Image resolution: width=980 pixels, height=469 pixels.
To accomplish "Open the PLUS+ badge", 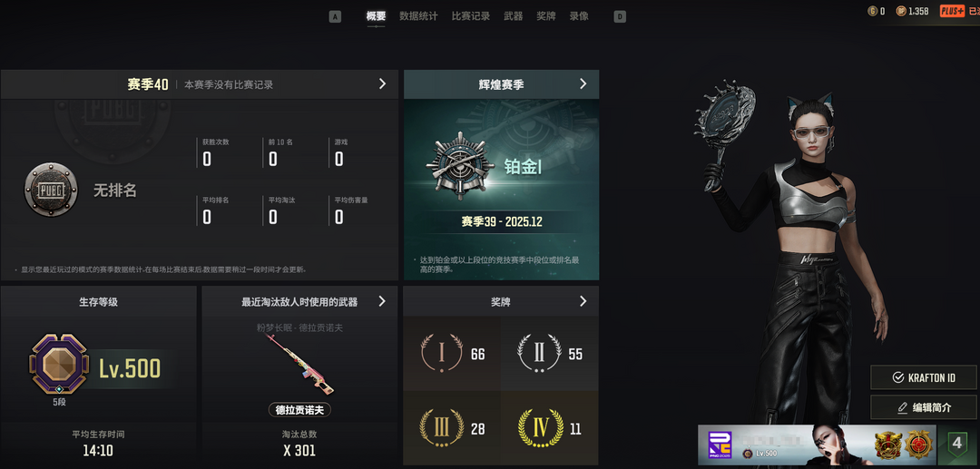I will click(x=952, y=11).
